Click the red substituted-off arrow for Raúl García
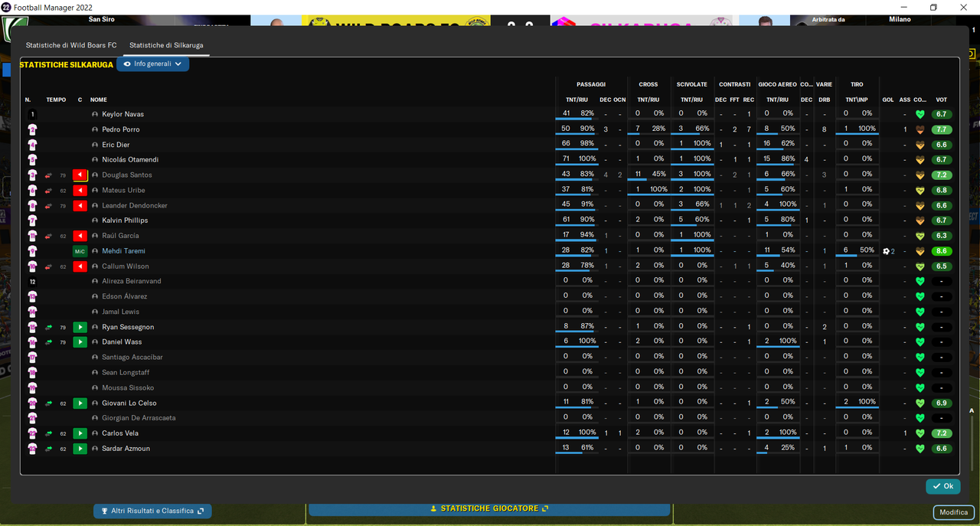This screenshot has width=980, height=526. tap(80, 236)
